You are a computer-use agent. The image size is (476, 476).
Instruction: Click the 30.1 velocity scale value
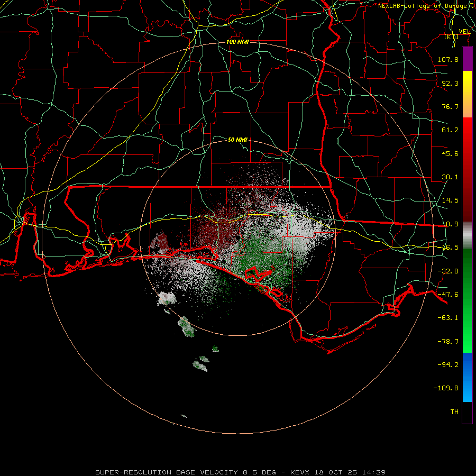coord(450,177)
